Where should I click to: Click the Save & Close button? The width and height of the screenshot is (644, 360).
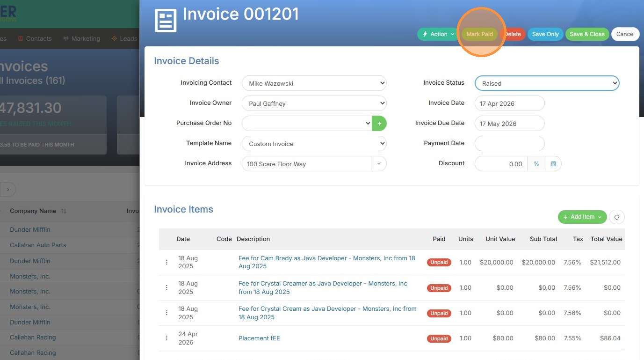click(587, 34)
